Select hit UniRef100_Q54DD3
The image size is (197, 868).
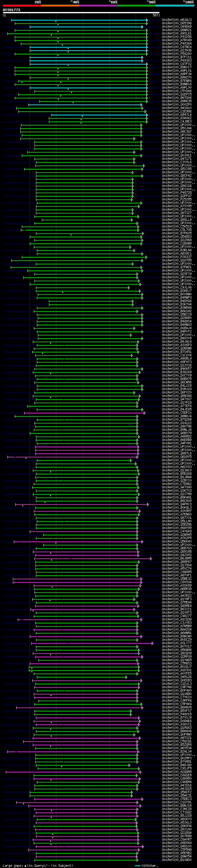coord(176,236)
